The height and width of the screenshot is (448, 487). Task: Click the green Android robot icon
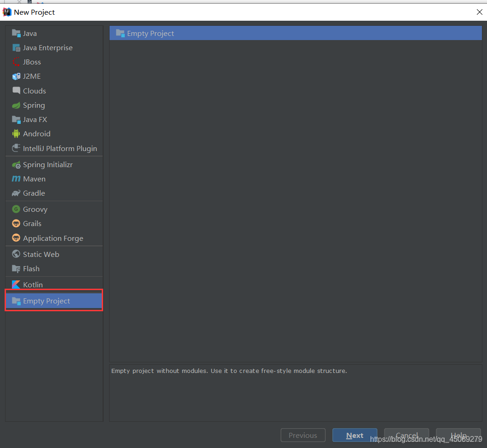pos(16,134)
